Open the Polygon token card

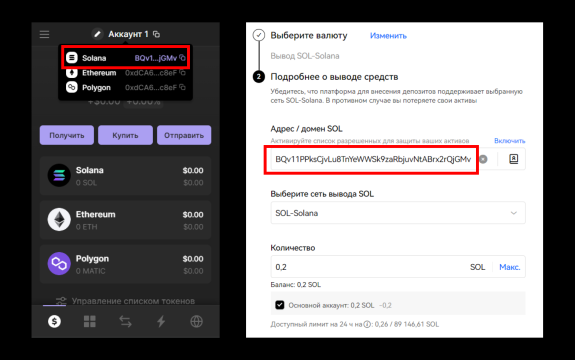click(x=125, y=264)
